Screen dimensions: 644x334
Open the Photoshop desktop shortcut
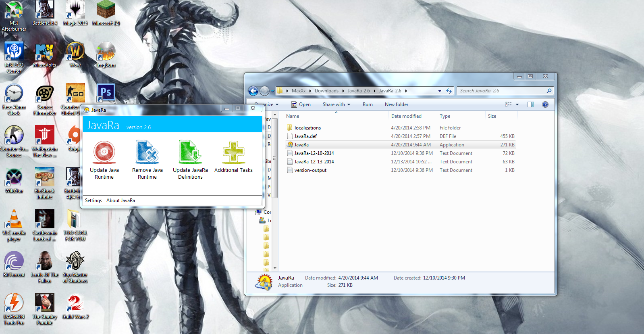(x=106, y=93)
